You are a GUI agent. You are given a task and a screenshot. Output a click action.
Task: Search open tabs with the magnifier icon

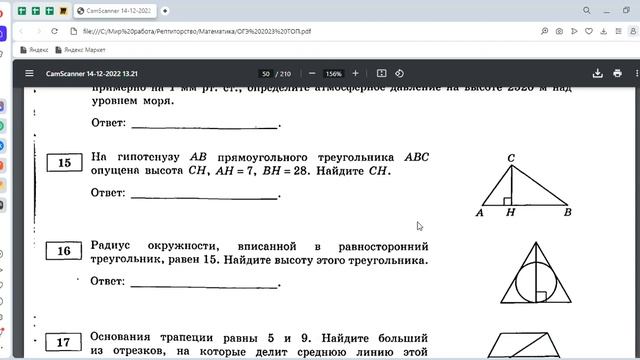click(587, 11)
